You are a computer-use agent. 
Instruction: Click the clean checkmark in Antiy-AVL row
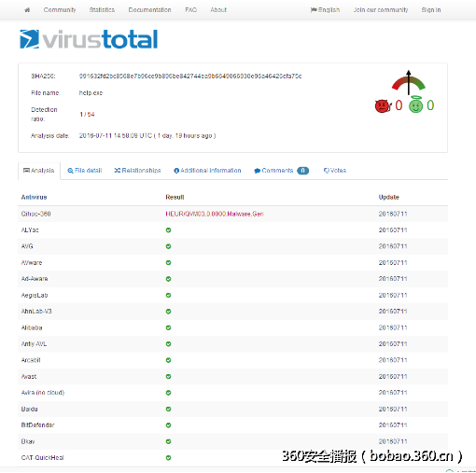coord(168,344)
